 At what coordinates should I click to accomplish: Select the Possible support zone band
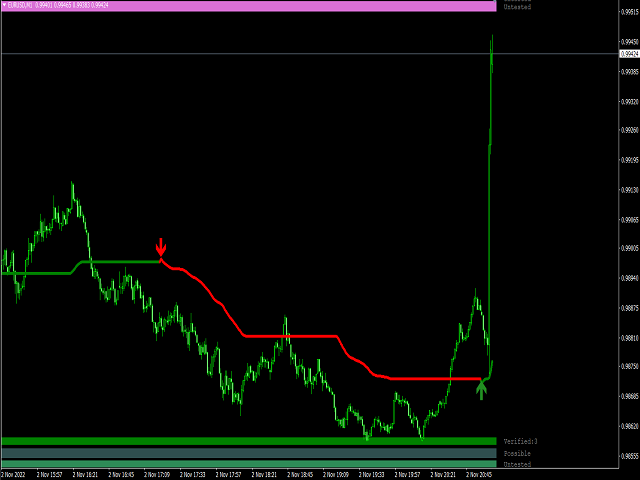(248, 453)
